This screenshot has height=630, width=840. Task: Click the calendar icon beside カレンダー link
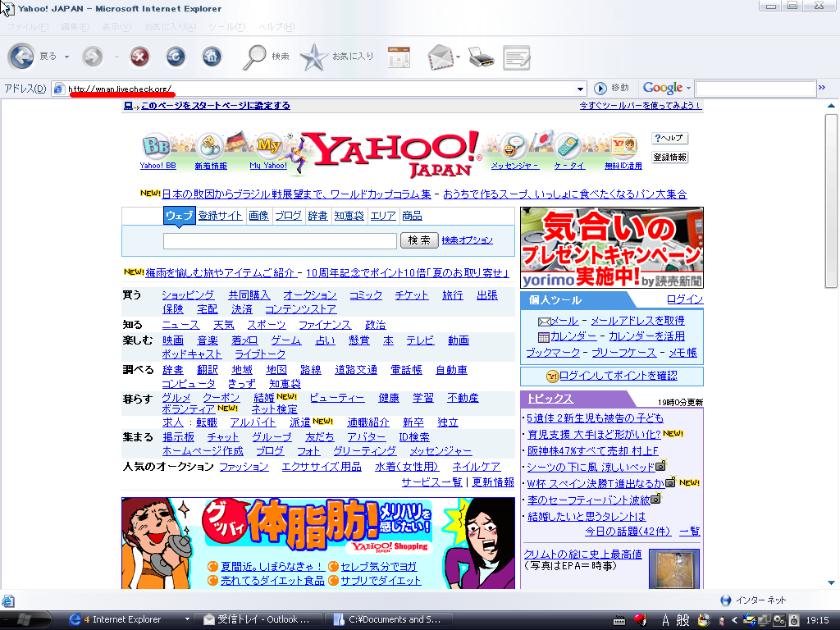544,337
